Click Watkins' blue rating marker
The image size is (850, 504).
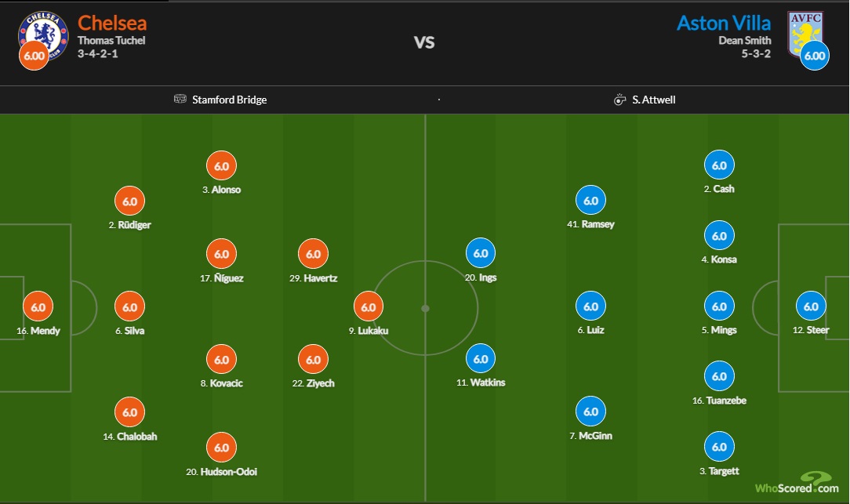point(481,359)
